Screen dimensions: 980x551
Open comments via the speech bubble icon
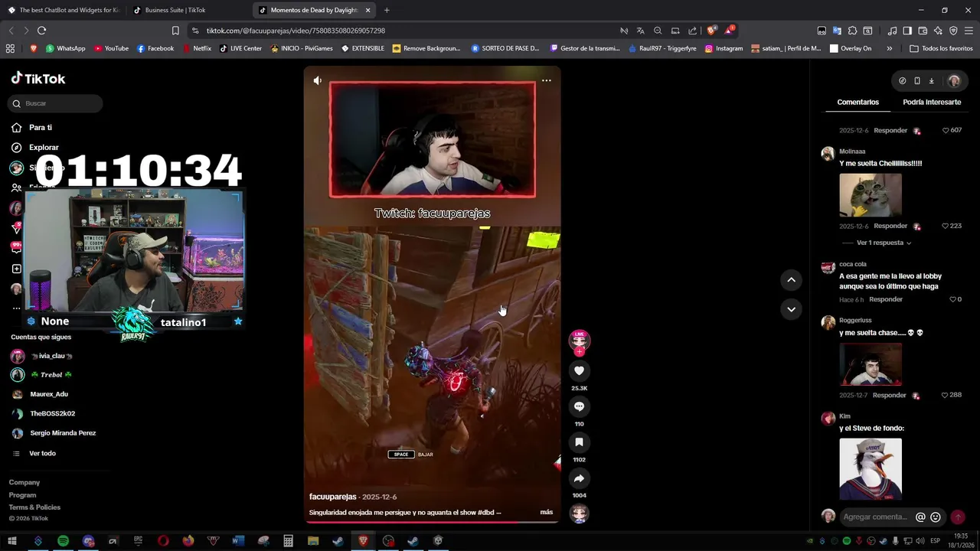(x=579, y=406)
